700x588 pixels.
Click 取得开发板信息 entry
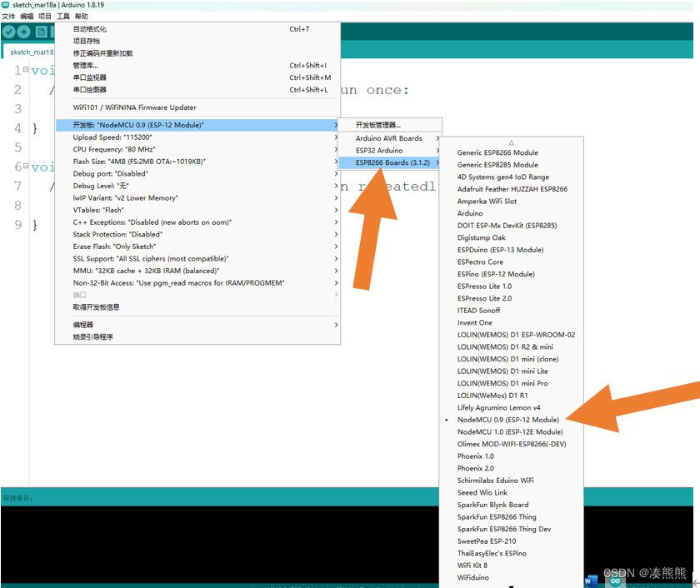tap(197, 307)
